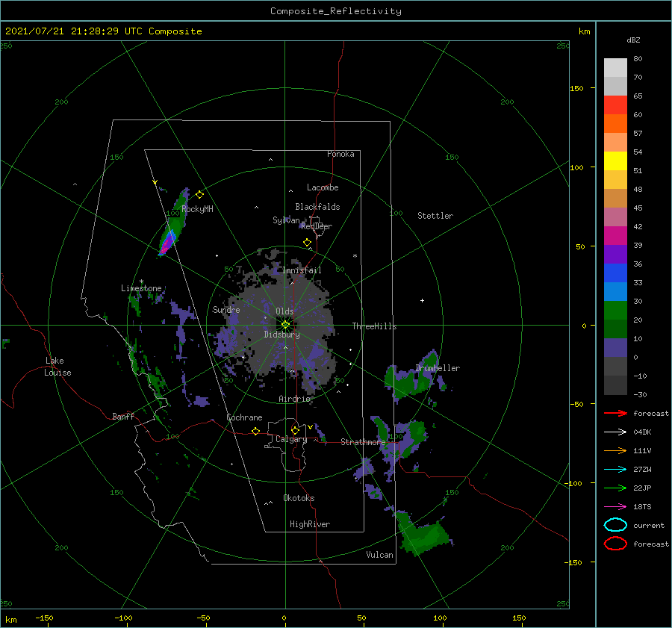Click the Lacombe city label
Screen dimensions: 672x628
click(x=323, y=187)
